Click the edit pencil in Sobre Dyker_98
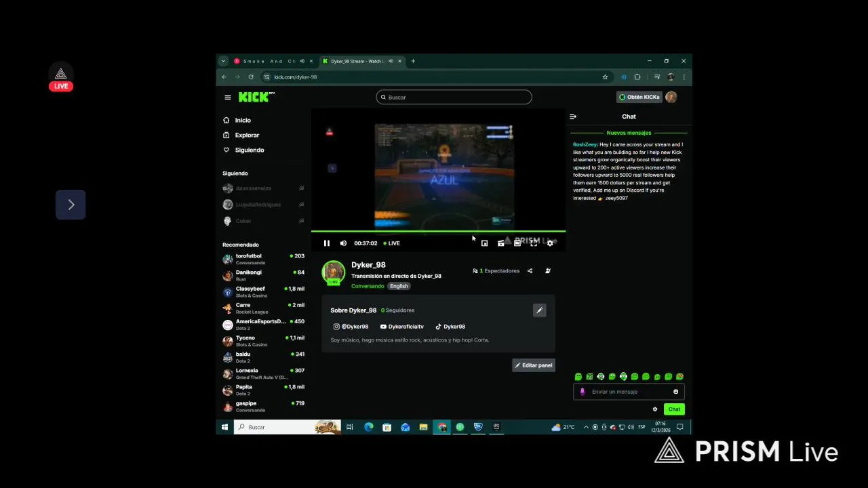This screenshot has width=868, height=488. click(539, 310)
